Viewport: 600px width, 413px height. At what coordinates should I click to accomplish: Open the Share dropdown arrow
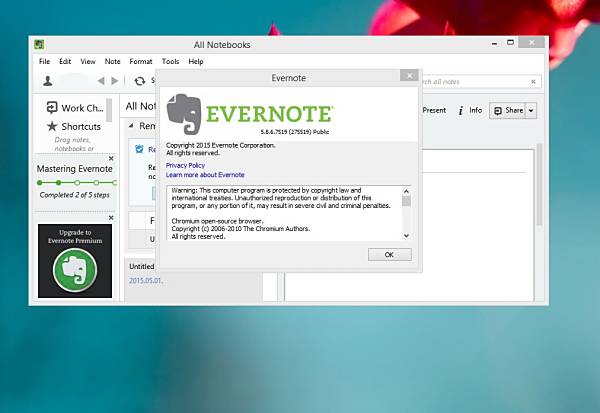[x=531, y=111]
